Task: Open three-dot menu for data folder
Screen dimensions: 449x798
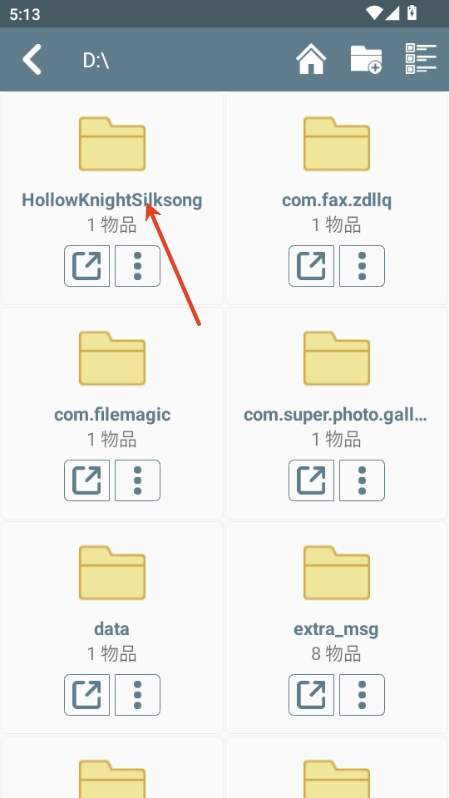Action: click(137, 695)
